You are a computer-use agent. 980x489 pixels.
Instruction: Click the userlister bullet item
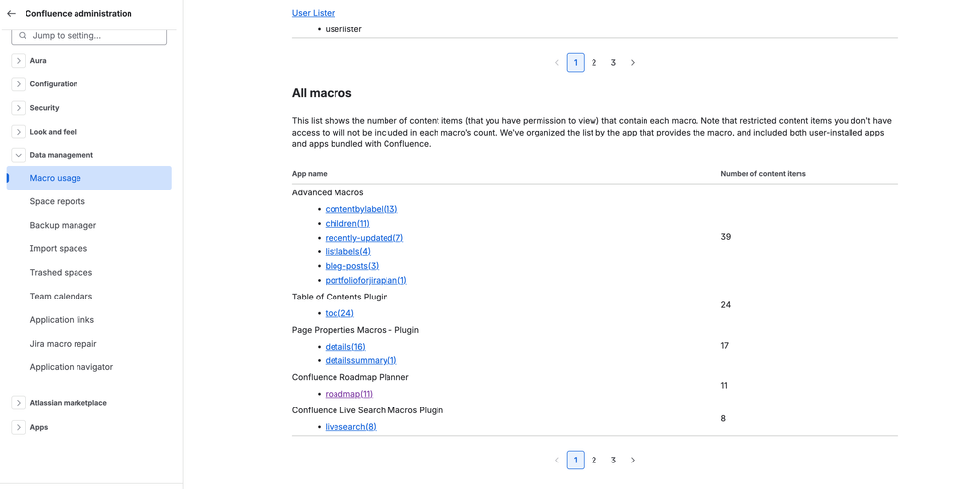[343, 29]
